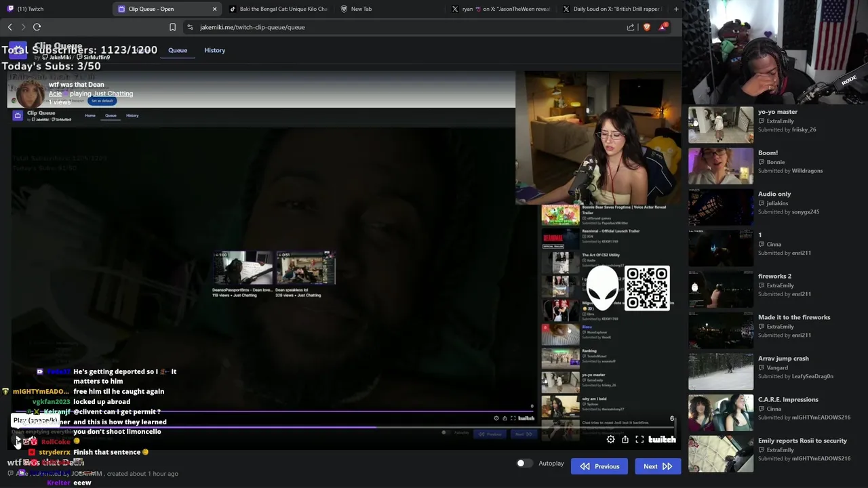Click the yo-yo master title text

[778, 112]
